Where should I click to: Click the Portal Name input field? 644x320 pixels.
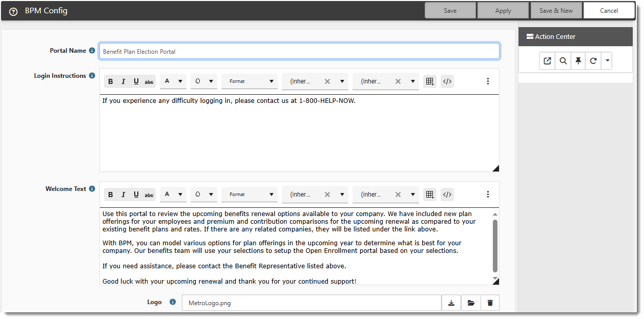(x=299, y=51)
